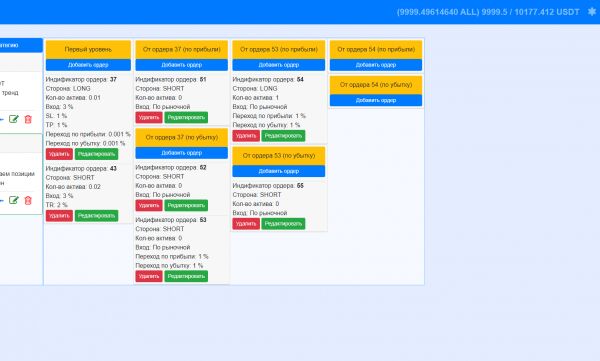Delete the strategy with тренд text
Viewport: 600px width, 361px height.
28,119
